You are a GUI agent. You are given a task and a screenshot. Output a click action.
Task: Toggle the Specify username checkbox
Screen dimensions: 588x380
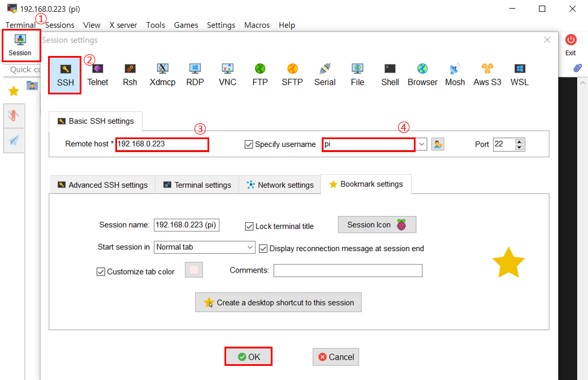[x=249, y=144]
